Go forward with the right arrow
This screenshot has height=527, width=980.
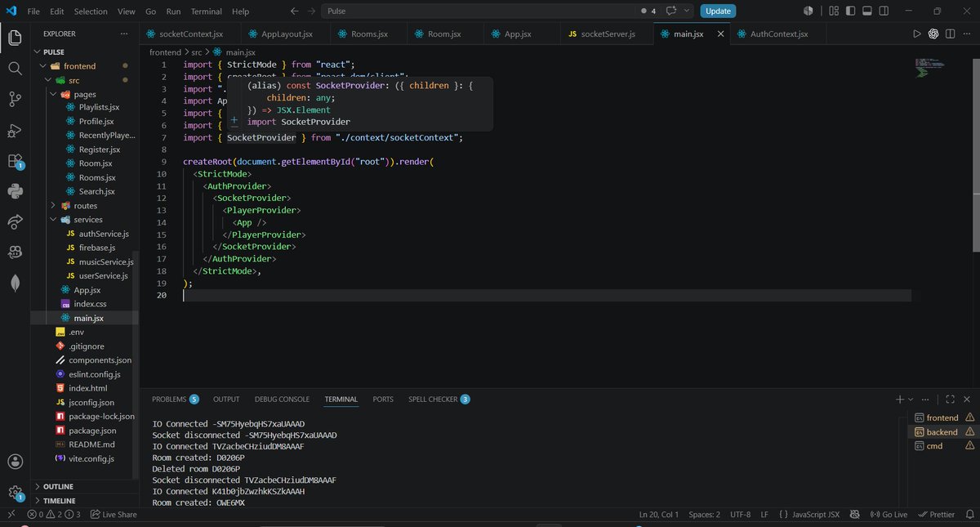(x=312, y=11)
